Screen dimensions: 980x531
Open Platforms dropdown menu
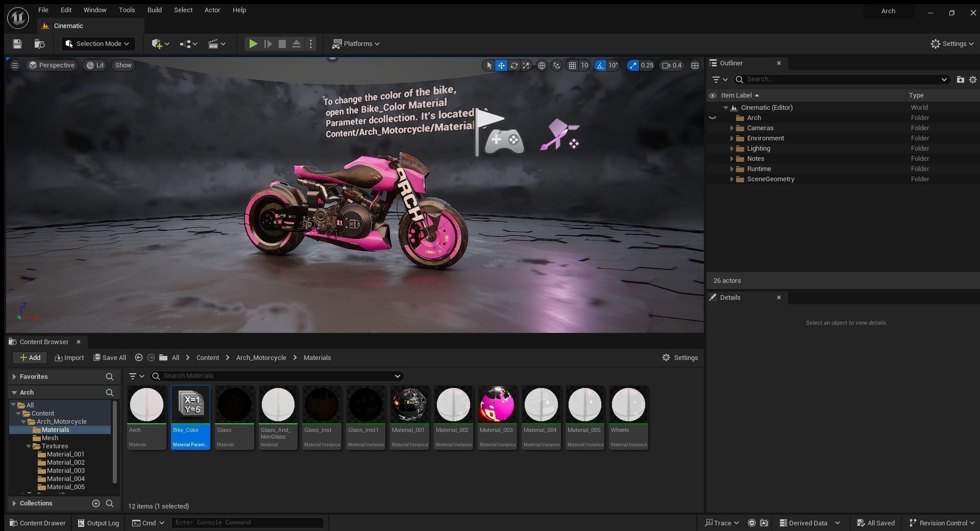[356, 44]
